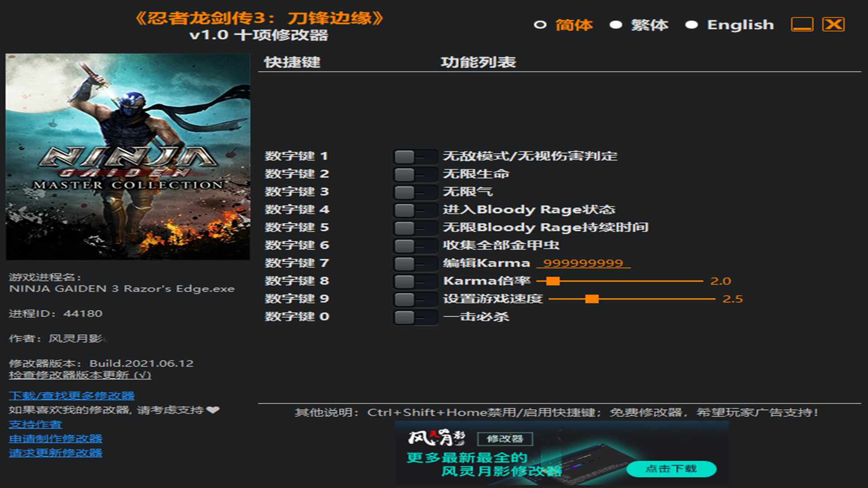The height and width of the screenshot is (488, 868).
Task: Enable 无限生命 infinite health toggle
Action: 415,174
